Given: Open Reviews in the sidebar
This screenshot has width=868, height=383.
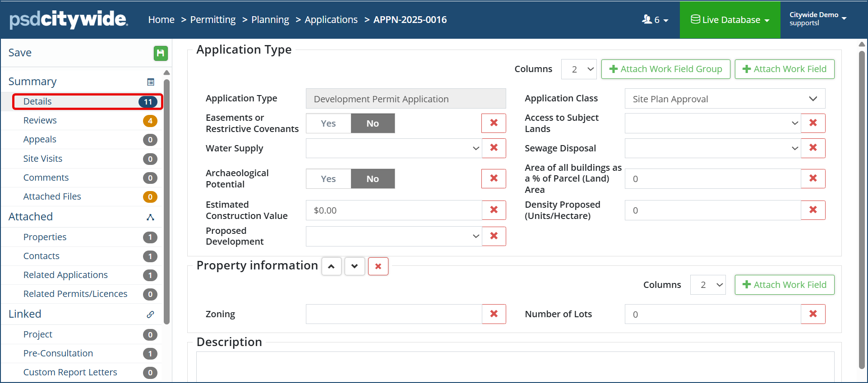Looking at the screenshot, I should point(40,120).
